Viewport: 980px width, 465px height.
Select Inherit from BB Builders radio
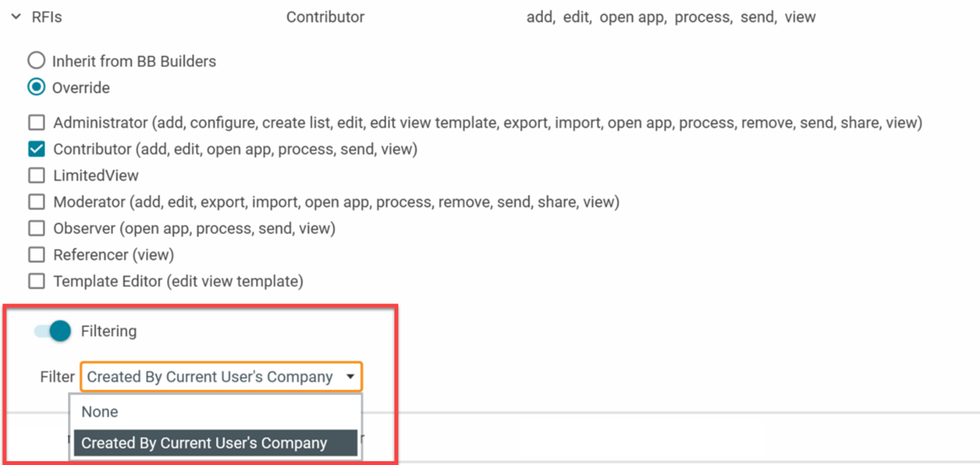pos(36,61)
